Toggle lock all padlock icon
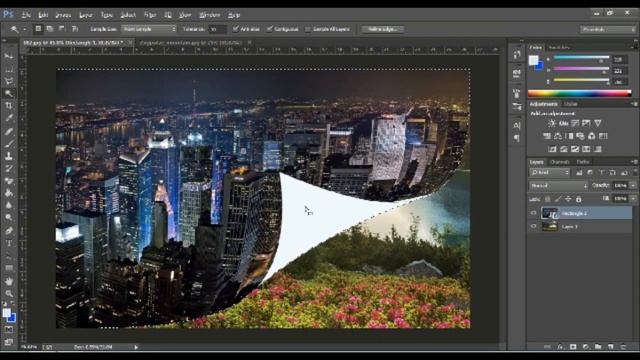Screen dimensions: 640x360 (578, 199)
